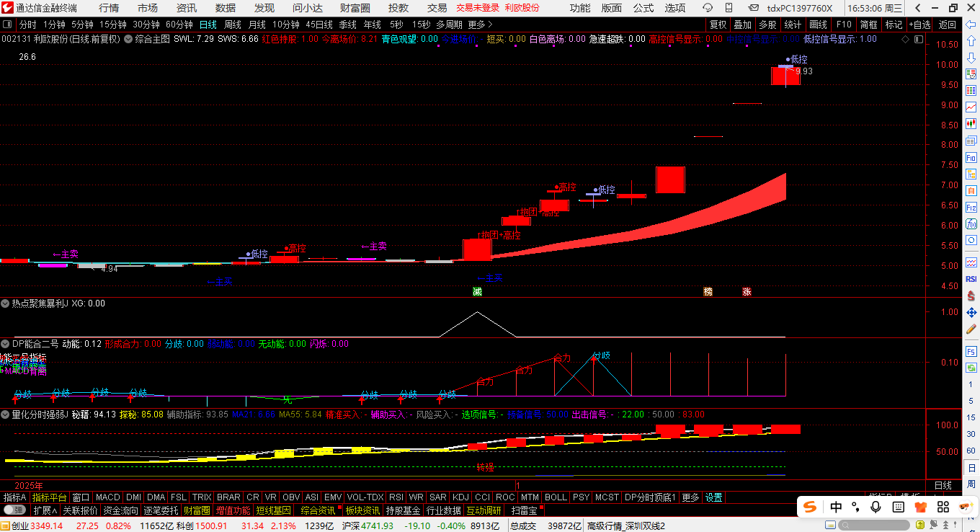Open the 指标A selector
980x532 pixels.
click(x=14, y=497)
